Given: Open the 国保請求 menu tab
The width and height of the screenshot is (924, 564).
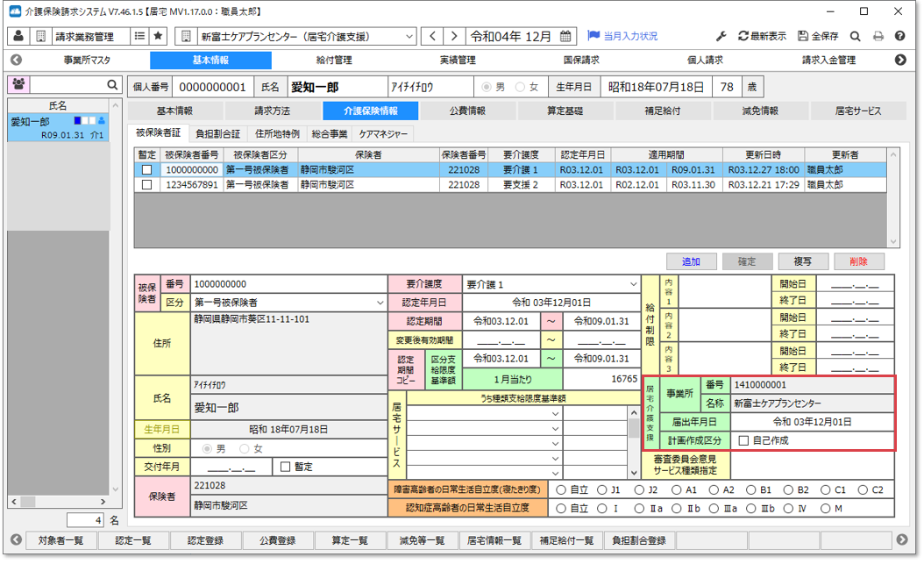Looking at the screenshot, I should pos(581,61).
